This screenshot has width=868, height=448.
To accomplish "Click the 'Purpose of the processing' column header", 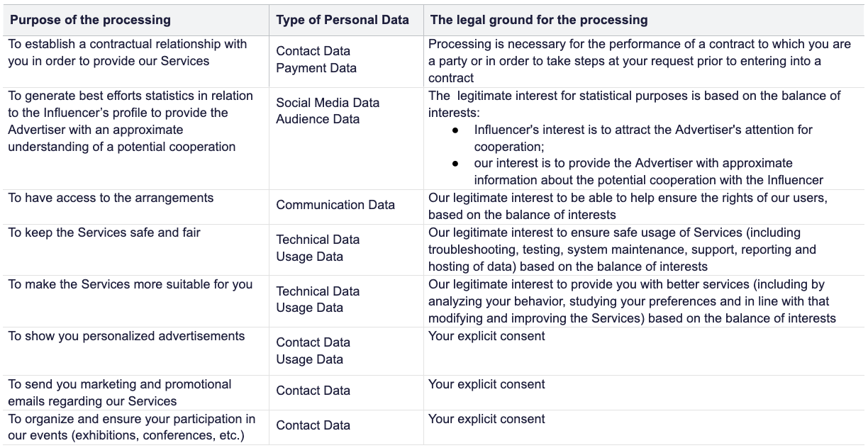I will pyautogui.click(x=90, y=20).
